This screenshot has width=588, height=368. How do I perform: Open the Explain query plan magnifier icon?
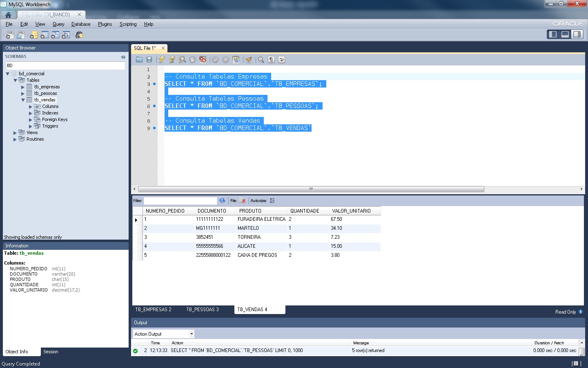point(182,60)
